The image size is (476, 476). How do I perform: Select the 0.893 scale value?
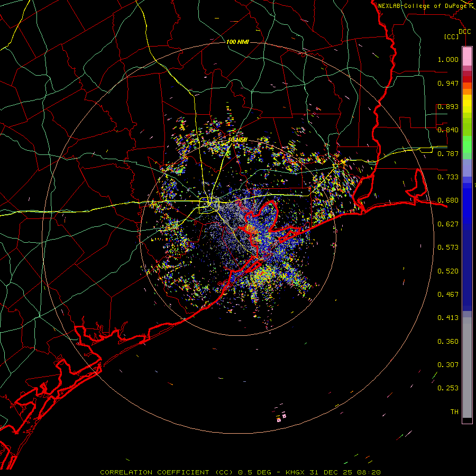pos(448,106)
